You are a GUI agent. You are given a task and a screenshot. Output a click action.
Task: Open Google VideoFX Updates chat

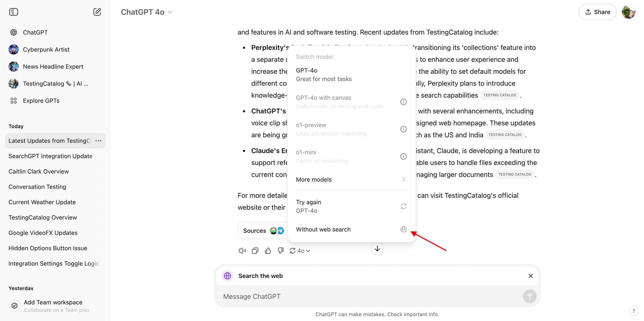click(55, 233)
